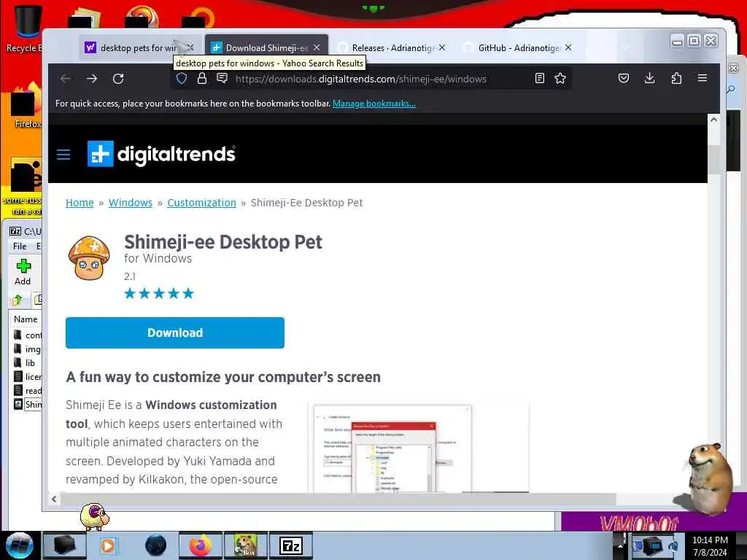Click the 7-Zip taskbar icon
This screenshot has height=560, width=747.
(x=291, y=545)
